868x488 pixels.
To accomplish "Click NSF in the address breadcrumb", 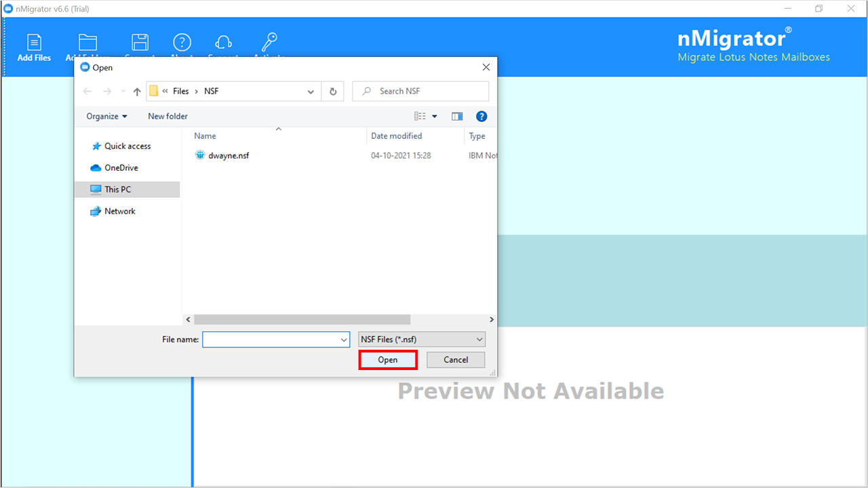I will [212, 91].
